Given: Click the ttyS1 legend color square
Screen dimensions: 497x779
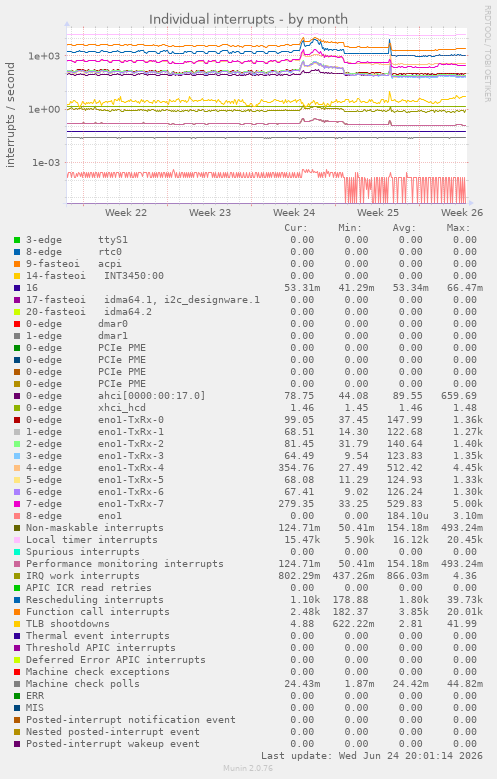Looking at the screenshot, I should click(17, 240).
